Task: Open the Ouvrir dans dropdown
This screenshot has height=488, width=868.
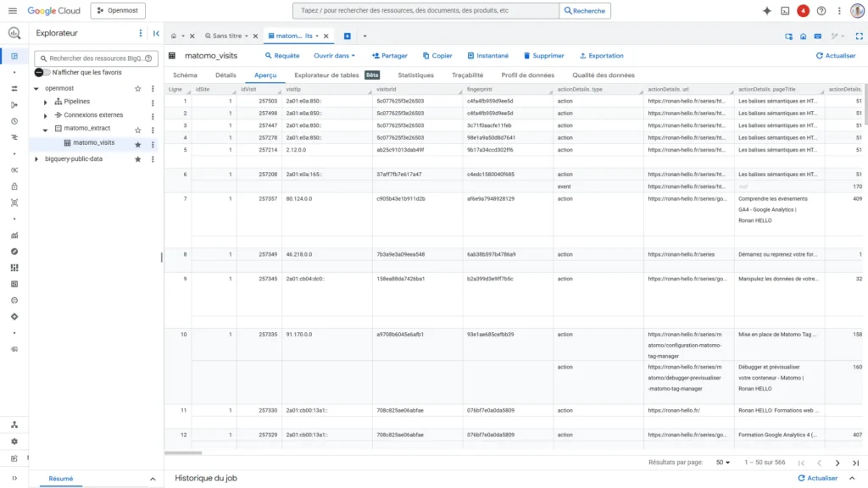Action: tap(334, 56)
